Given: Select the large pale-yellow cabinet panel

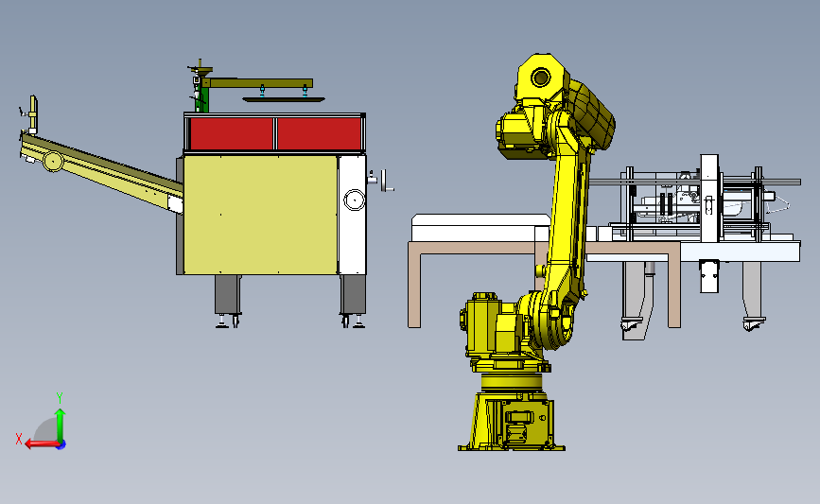Looking at the screenshot, I should [260, 215].
